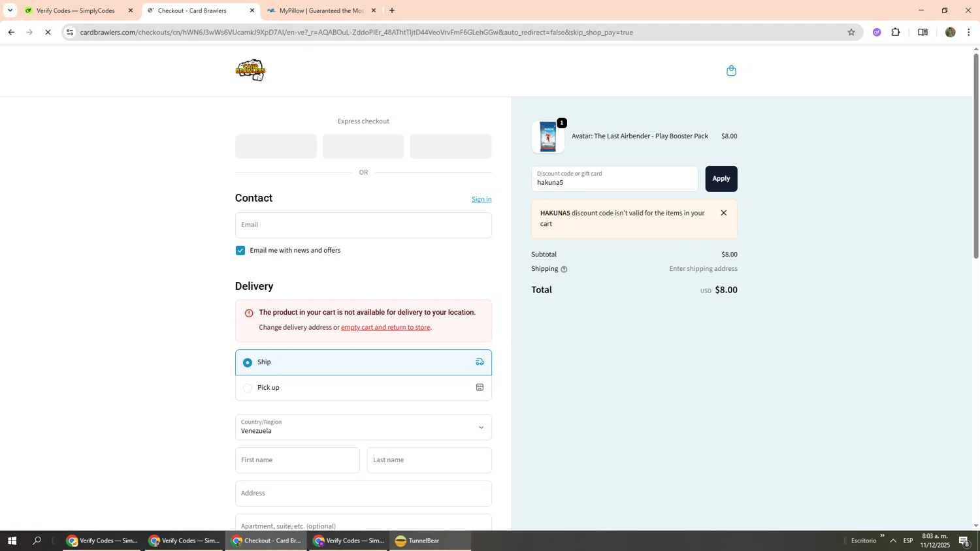The width and height of the screenshot is (980, 551).
Task: Open the tab search dropdown arrow
Action: [10, 10]
